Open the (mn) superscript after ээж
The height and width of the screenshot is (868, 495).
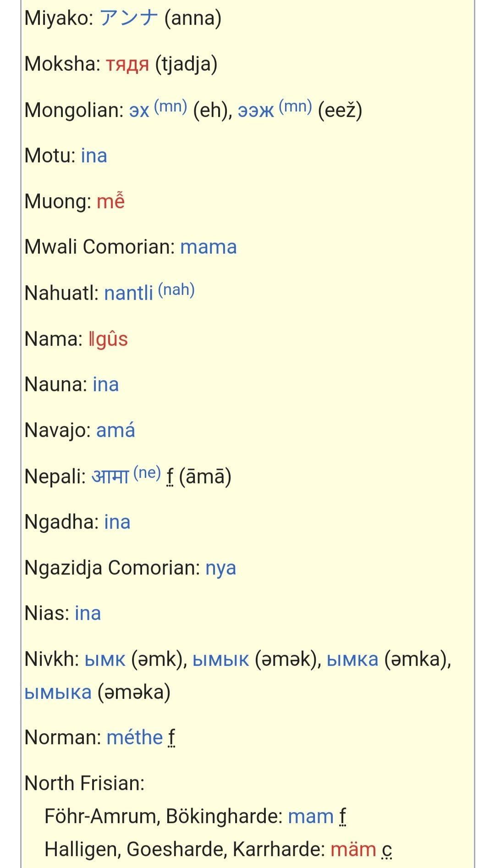tap(295, 106)
